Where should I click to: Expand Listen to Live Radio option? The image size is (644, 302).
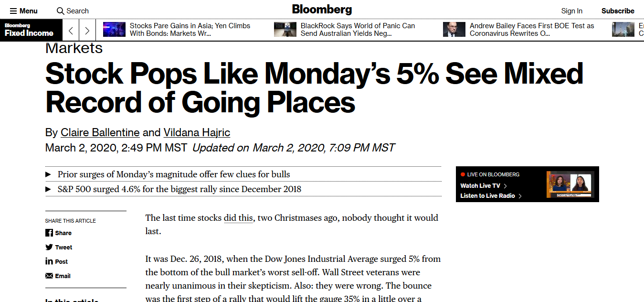487,195
